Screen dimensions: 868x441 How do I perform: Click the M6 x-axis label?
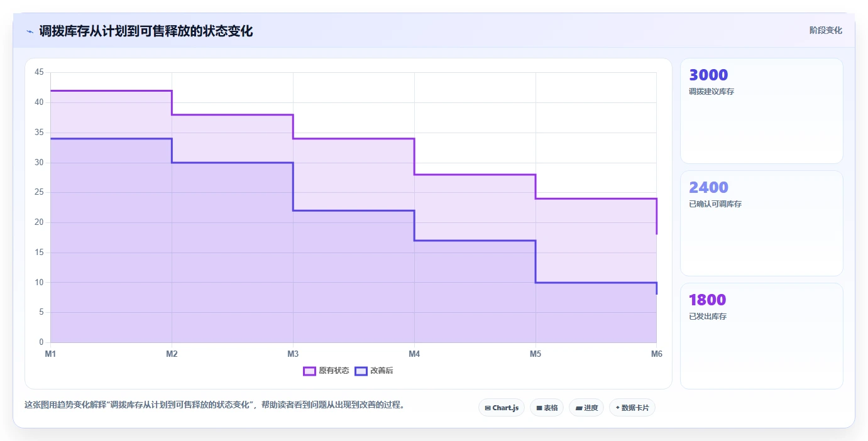(x=657, y=354)
